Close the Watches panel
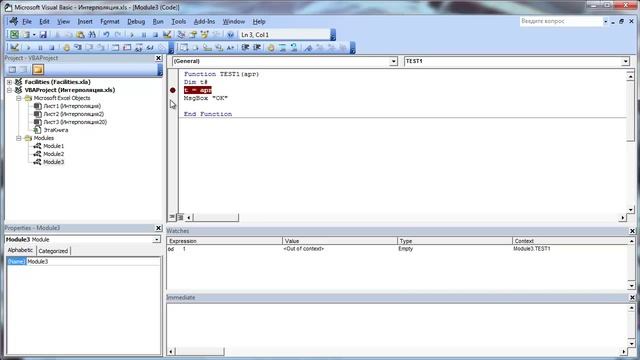 coord(632,231)
